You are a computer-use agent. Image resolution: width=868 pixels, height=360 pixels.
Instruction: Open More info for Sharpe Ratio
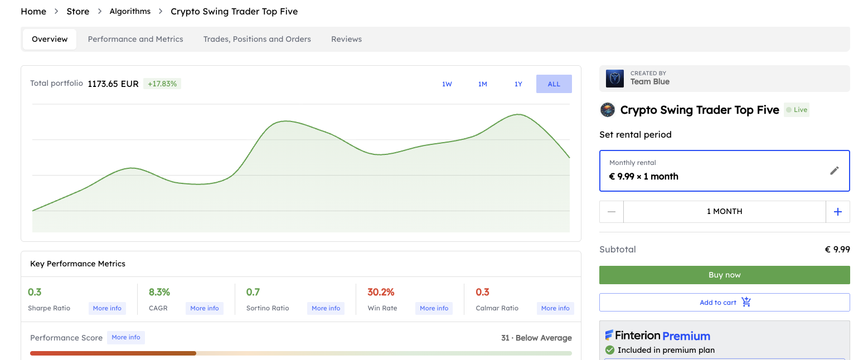tap(106, 308)
